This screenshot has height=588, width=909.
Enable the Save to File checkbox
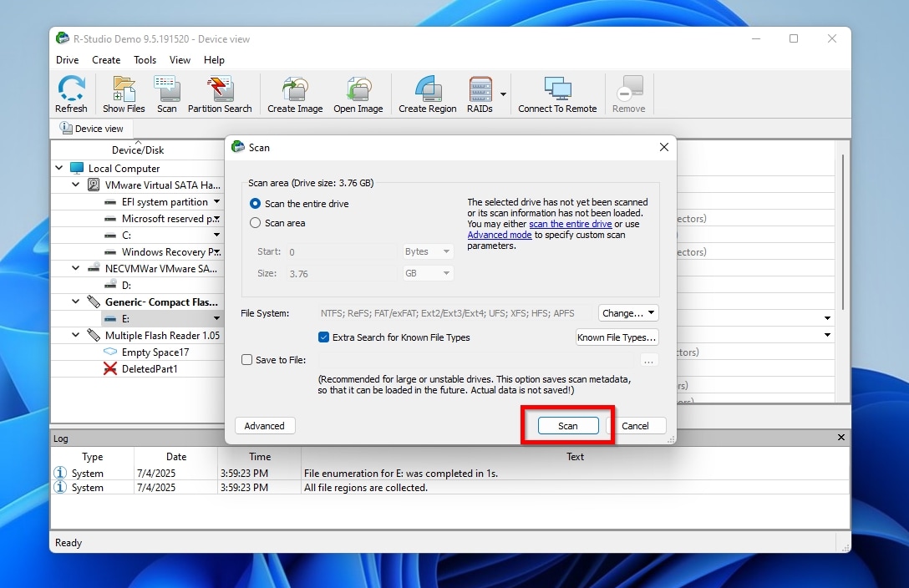[x=247, y=360]
